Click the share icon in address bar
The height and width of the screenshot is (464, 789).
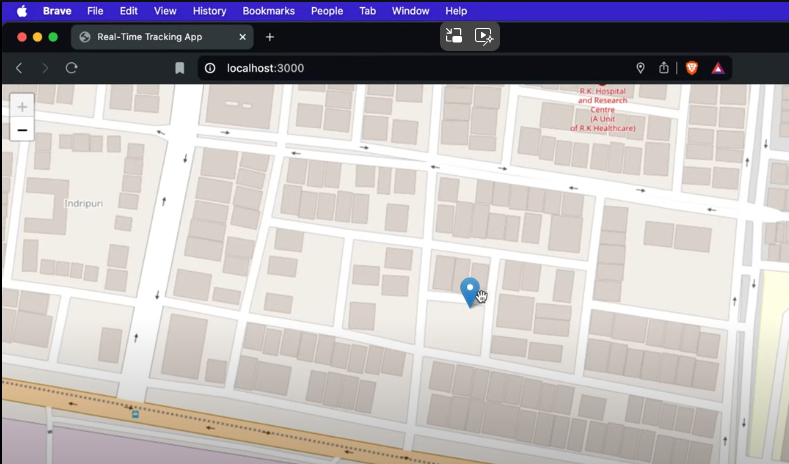pyautogui.click(x=664, y=68)
